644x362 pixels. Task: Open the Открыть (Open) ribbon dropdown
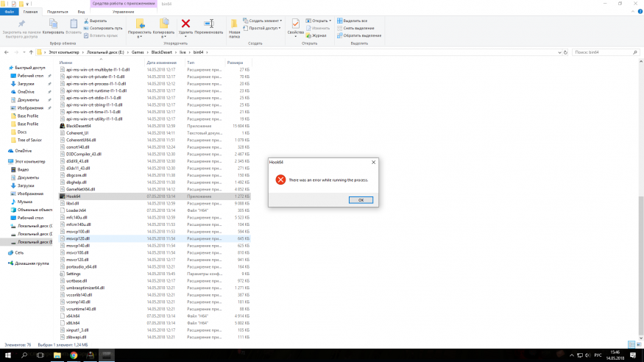[330, 21]
